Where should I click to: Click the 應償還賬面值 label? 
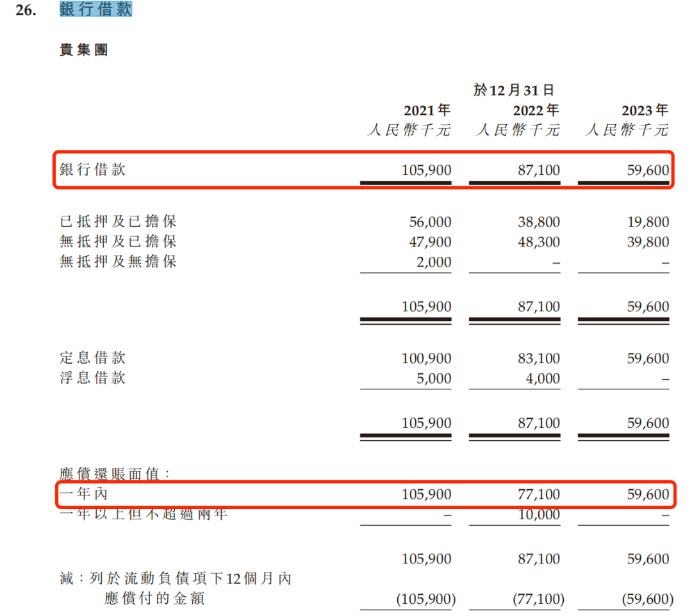pyautogui.click(x=115, y=475)
